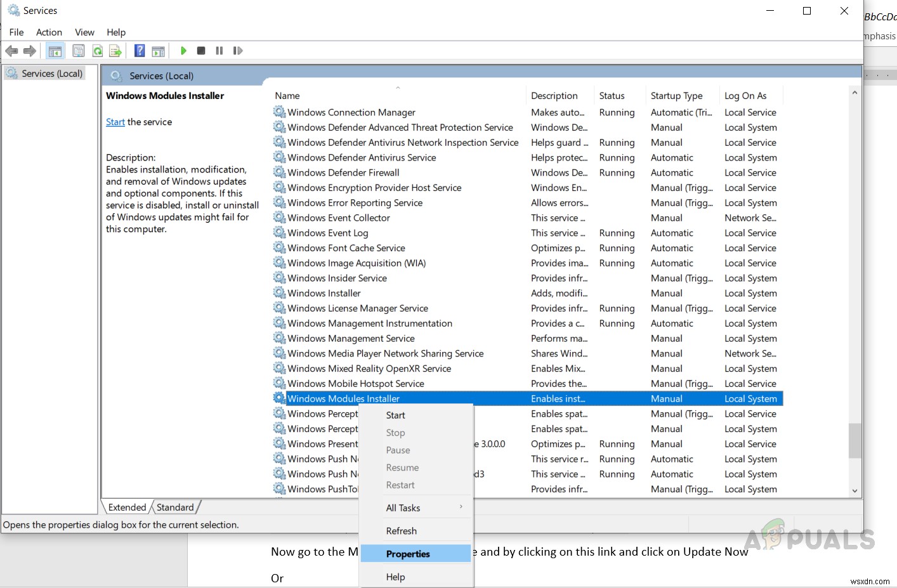Image resolution: width=897 pixels, height=588 pixels.
Task: Click the Start the service link
Action: click(x=115, y=122)
